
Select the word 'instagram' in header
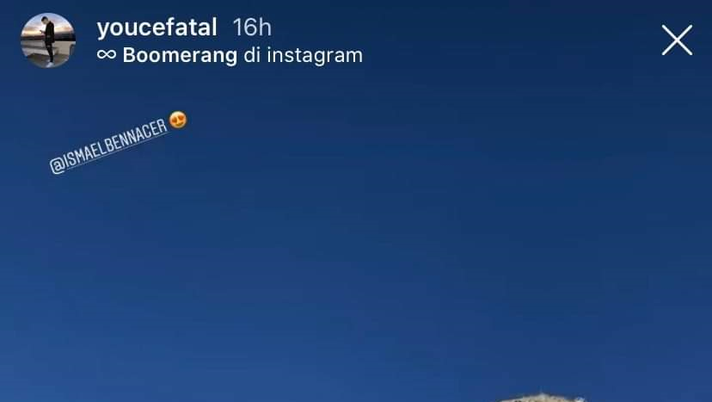click(315, 55)
